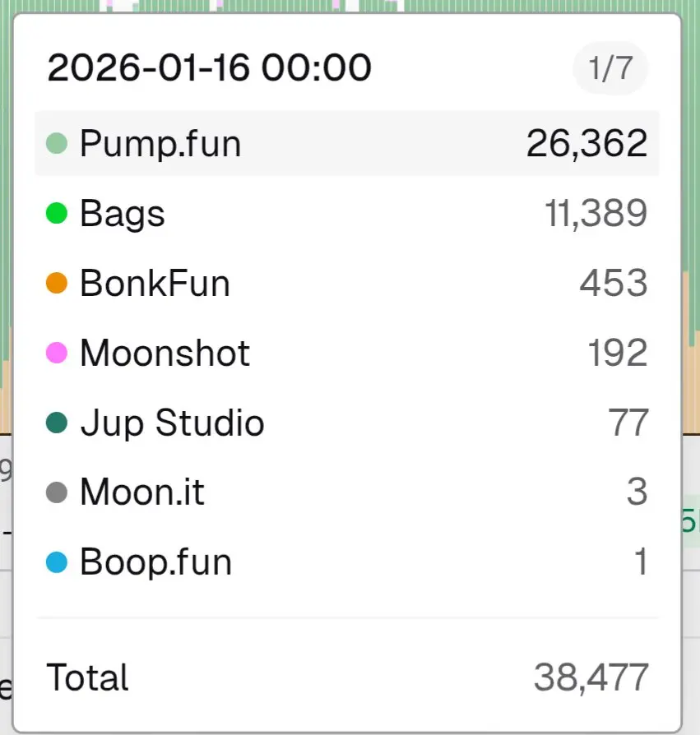Click the 1/7 page indicator badge
This screenshot has width=700, height=735.
click(610, 68)
